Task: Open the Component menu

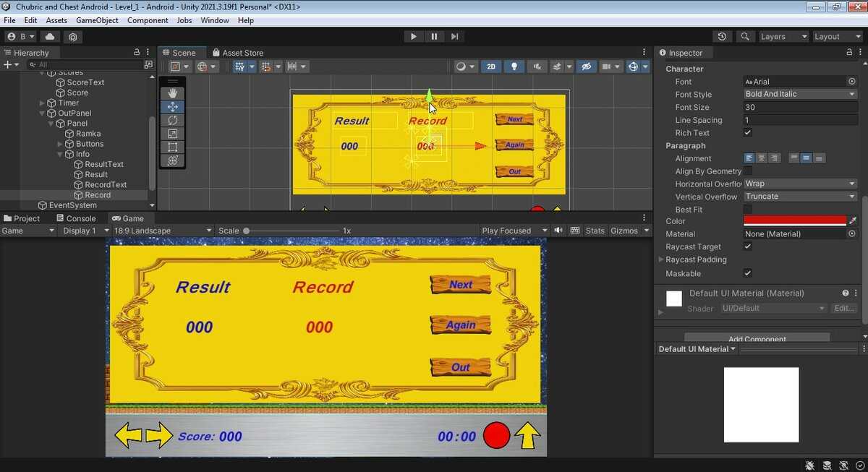Action: click(148, 20)
